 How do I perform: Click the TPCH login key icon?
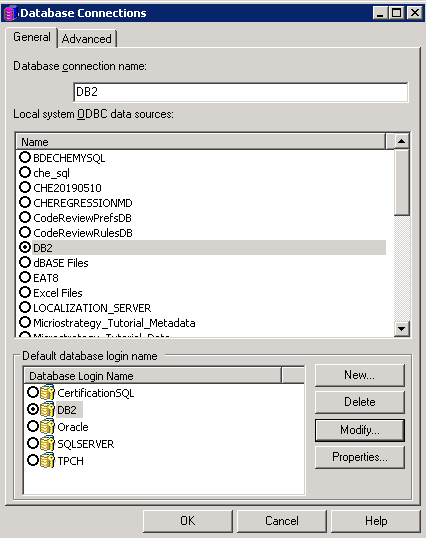[x=47, y=460]
